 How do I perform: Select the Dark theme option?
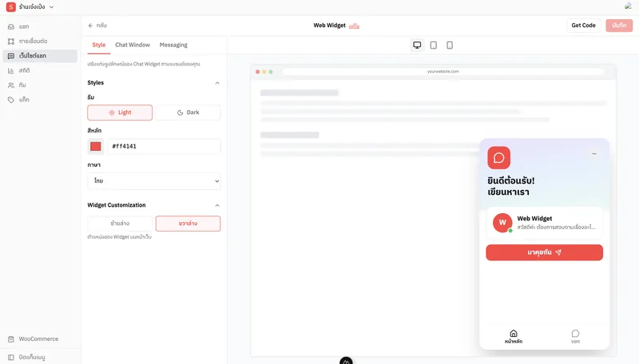tap(189, 113)
